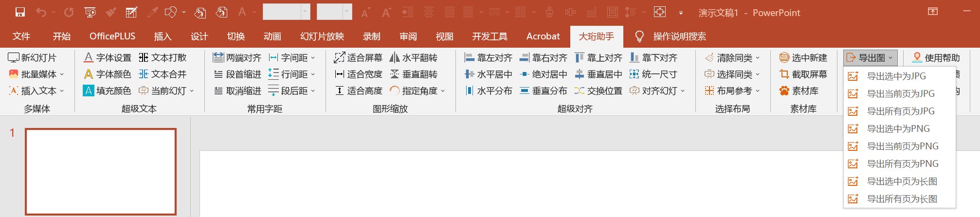Align objects with 靠左对齐
Screen dimensions: 980x217
tap(488, 57)
